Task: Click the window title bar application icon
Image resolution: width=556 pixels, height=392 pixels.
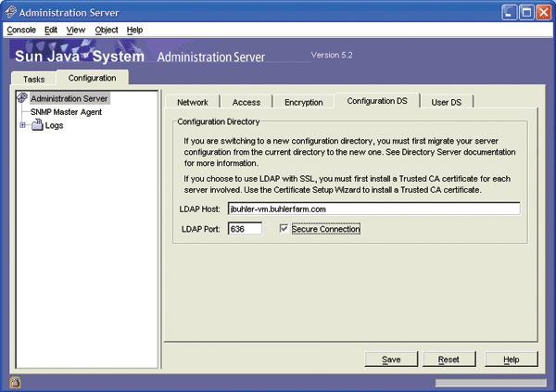Action: pyautogui.click(x=12, y=12)
